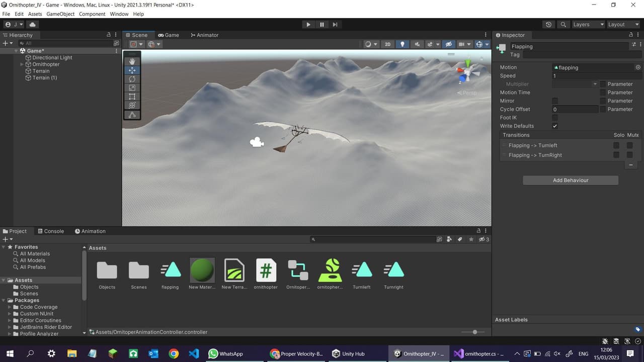Viewport: 644px width, 362px height.
Task: Open the custom editor tools button
Action: (132, 115)
